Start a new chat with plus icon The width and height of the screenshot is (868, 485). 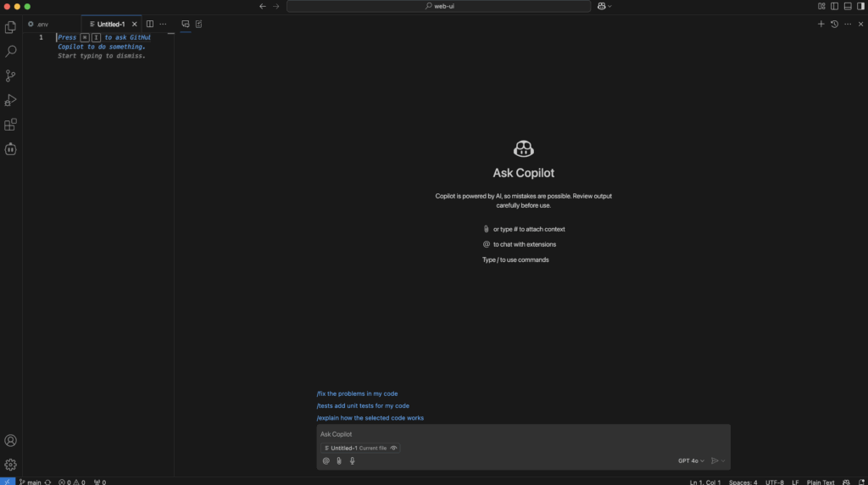[x=821, y=25]
